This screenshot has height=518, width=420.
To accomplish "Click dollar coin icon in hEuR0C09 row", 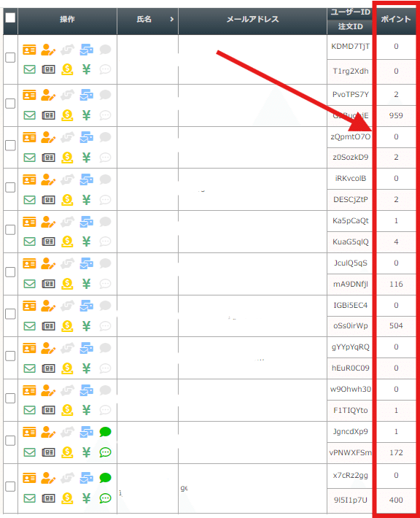I will [67, 368].
